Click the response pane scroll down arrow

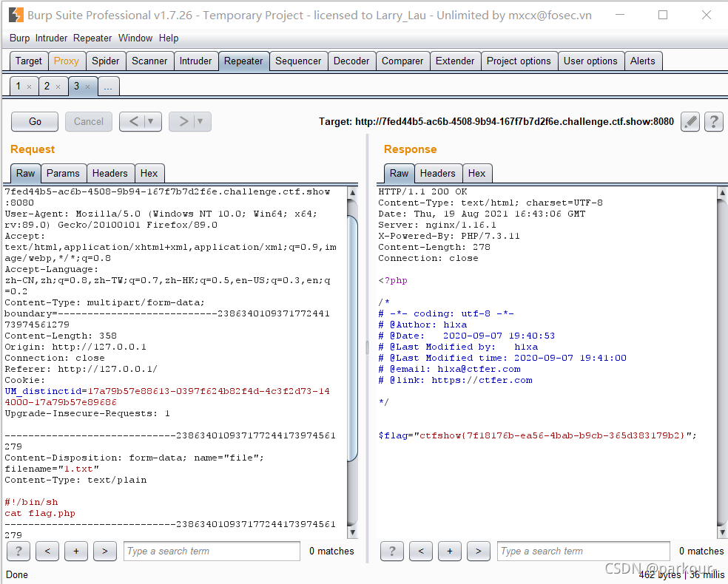click(x=722, y=532)
